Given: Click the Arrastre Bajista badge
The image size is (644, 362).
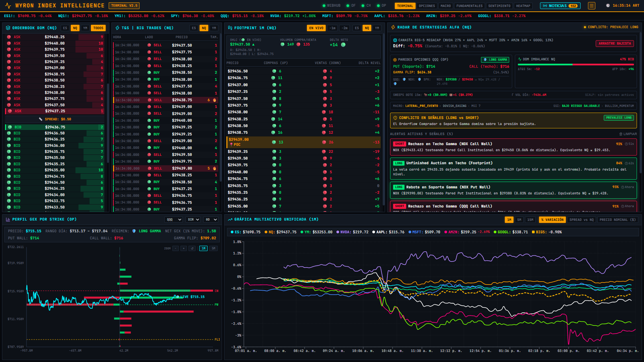Looking at the screenshot, I should (615, 44).
